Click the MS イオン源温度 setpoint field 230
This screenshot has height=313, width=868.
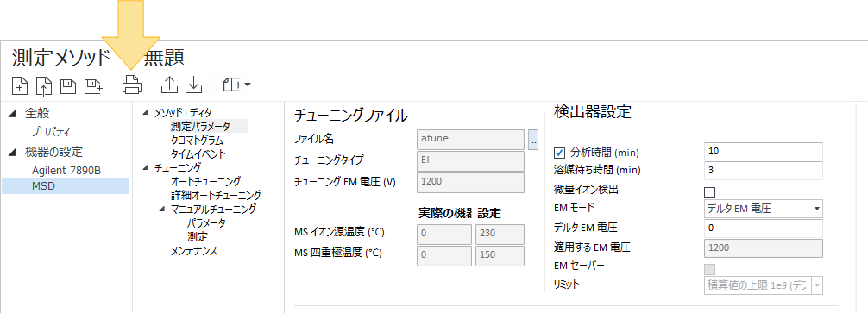click(500, 234)
